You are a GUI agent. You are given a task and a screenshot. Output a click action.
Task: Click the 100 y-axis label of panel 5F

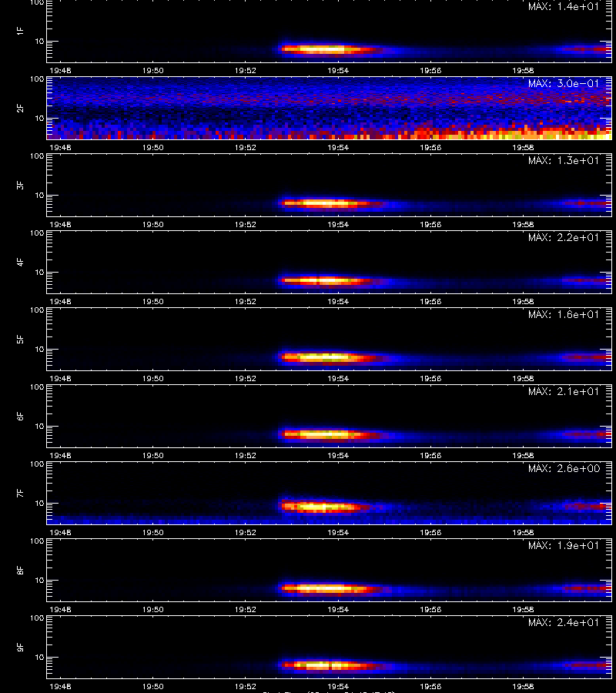pyautogui.click(x=37, y=310)
